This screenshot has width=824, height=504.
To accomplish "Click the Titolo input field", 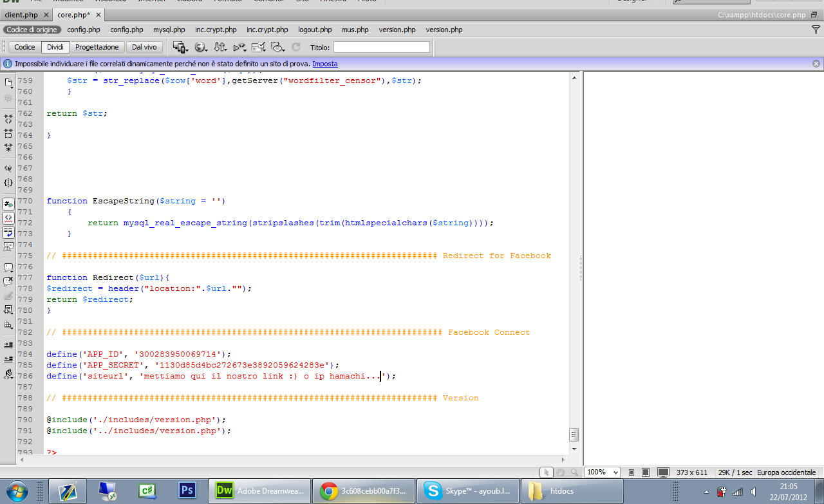I will [381, 47].
